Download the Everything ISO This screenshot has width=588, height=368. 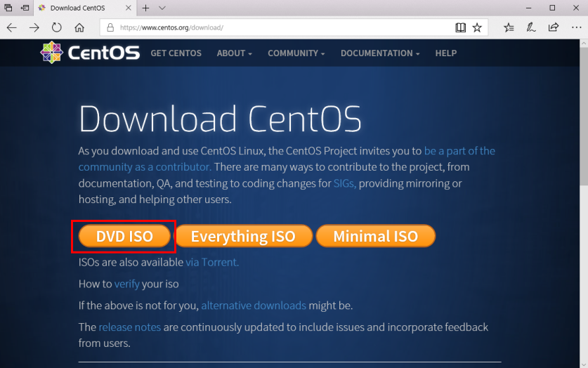tap(243, 236)
